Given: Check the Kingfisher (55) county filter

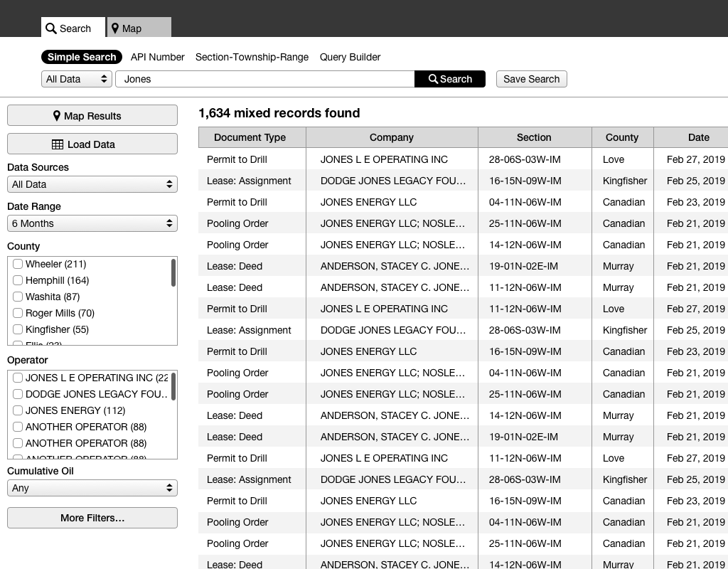Looking at the screenshot, I should pos(17,329).
